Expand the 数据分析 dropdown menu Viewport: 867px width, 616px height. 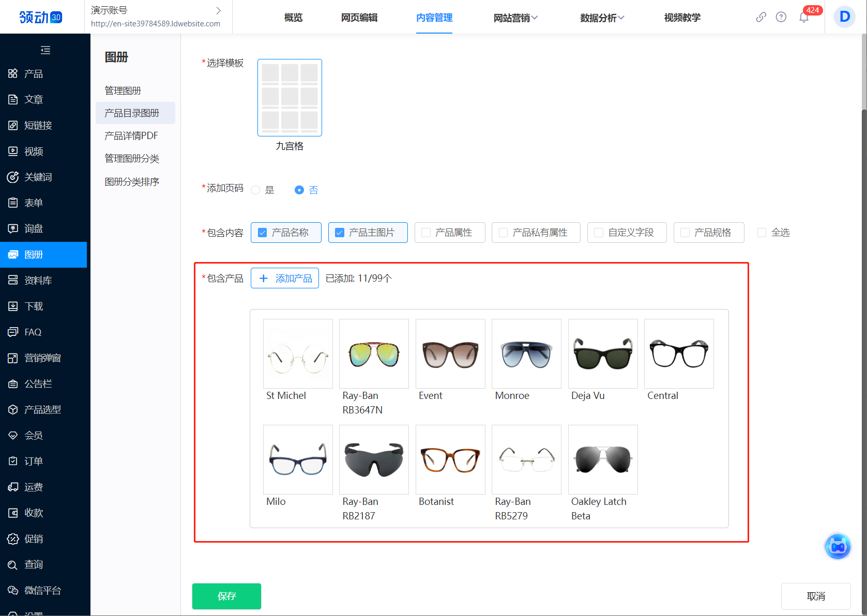602,18
